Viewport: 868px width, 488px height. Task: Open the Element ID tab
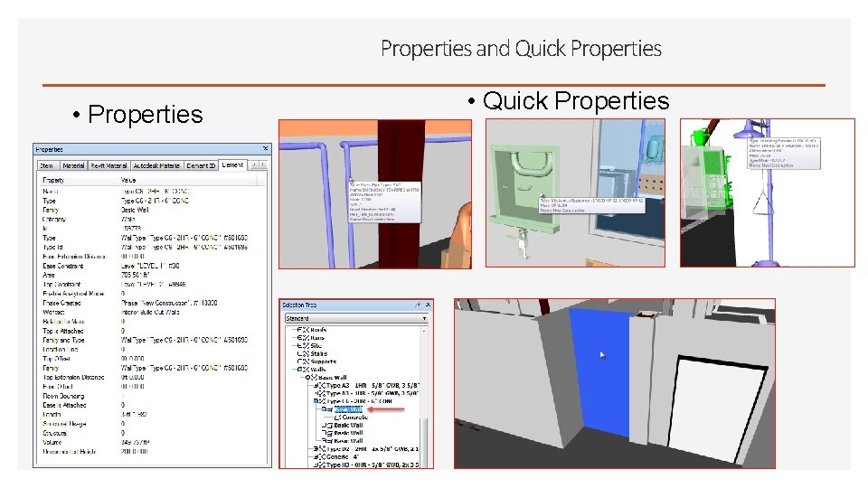click(201, 165)
